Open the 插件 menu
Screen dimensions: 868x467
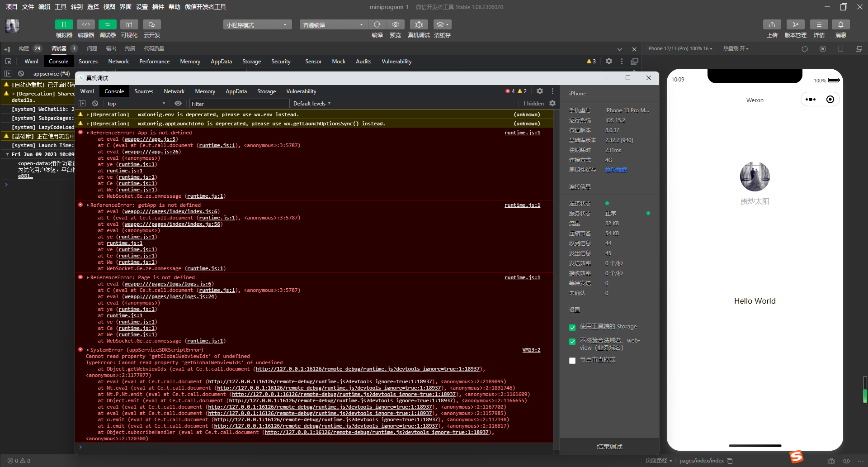pos(158,7)
